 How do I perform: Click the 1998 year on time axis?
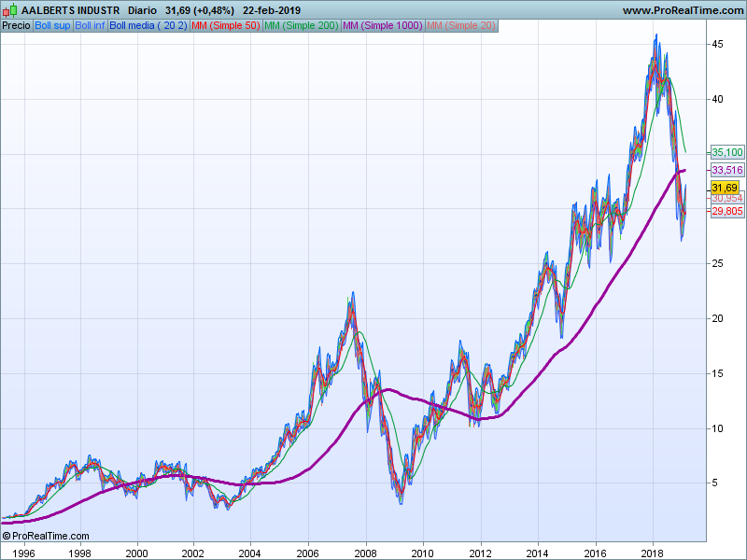79,553
